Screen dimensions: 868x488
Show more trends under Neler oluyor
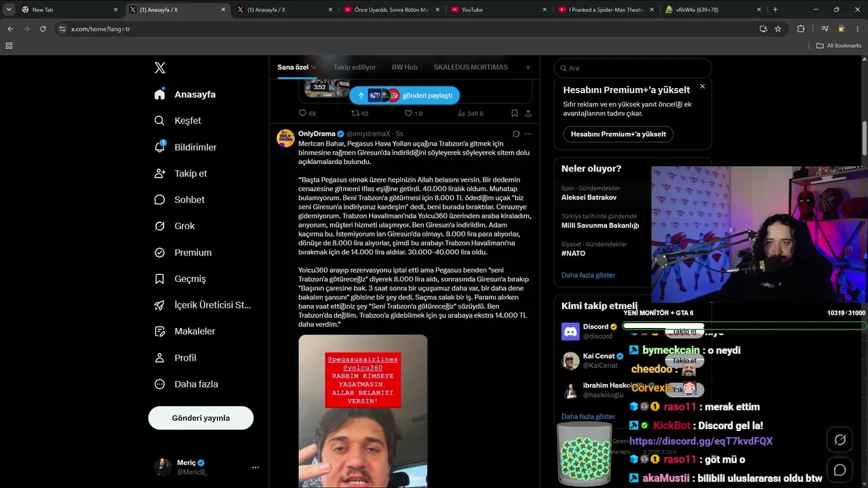588,275
